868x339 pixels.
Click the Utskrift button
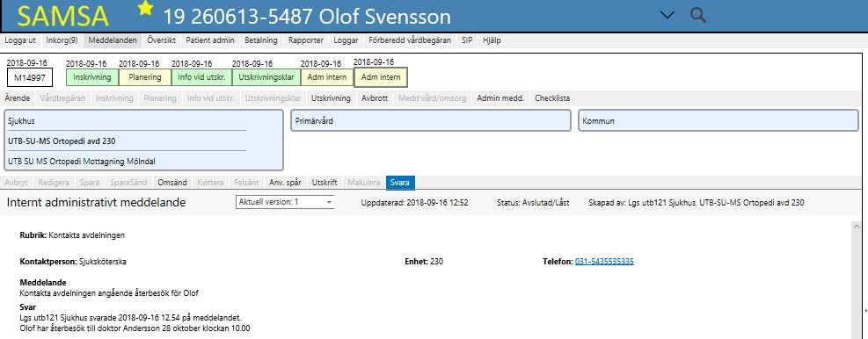click(x=325, y=183)
